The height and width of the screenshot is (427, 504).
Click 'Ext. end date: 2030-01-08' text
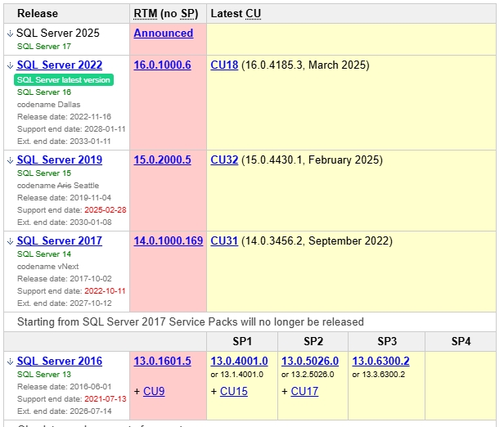pyautogui.click(x=65, y=222)
